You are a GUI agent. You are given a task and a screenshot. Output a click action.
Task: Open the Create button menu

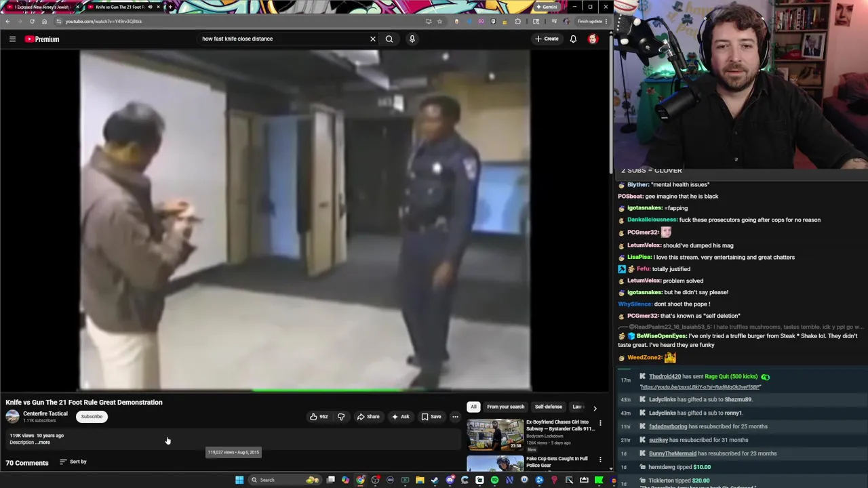547,39
